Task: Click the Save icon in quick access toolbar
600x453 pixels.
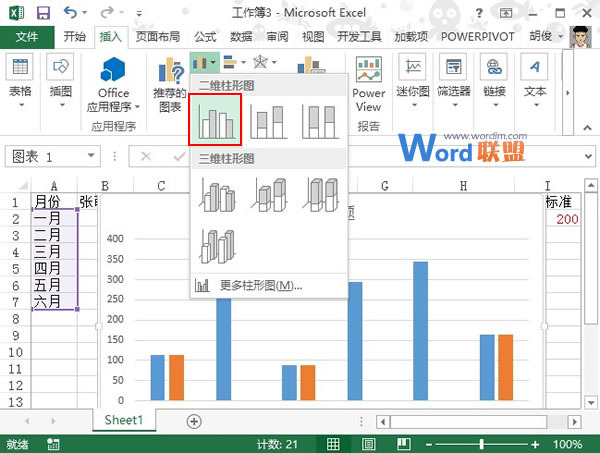Action: (43, 13)
